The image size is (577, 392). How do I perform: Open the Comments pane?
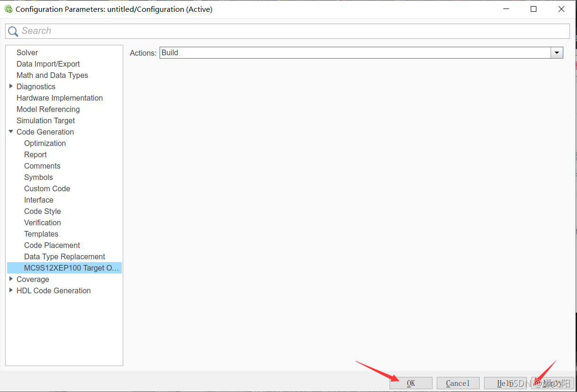[42, 166]
